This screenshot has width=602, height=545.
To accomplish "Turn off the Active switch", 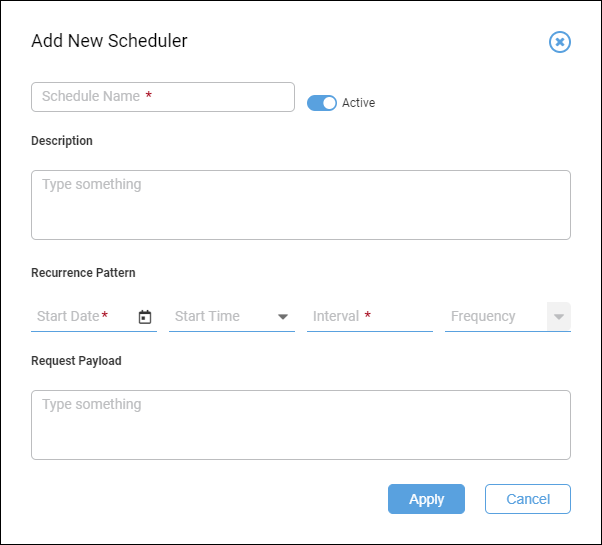I will [x=322, y=103].
